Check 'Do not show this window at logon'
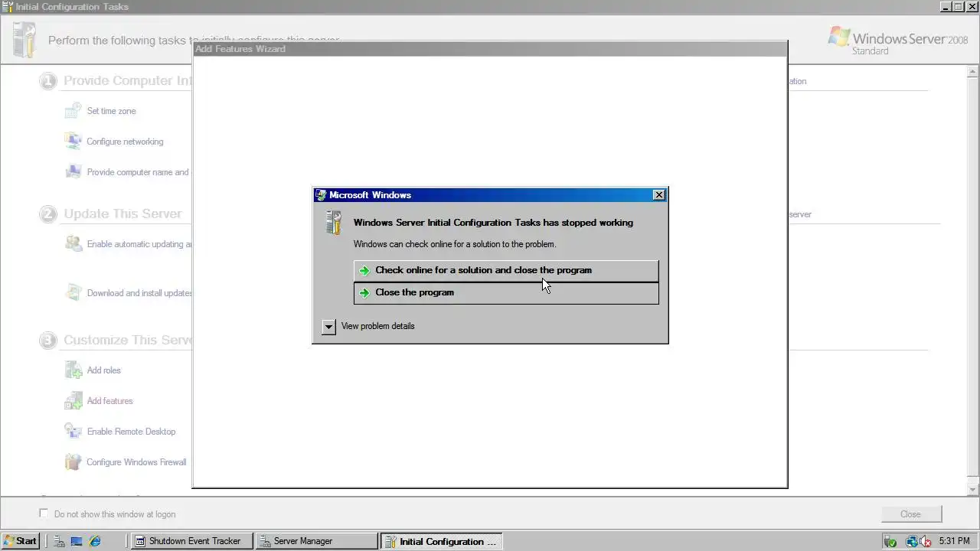 coord(44,514)
